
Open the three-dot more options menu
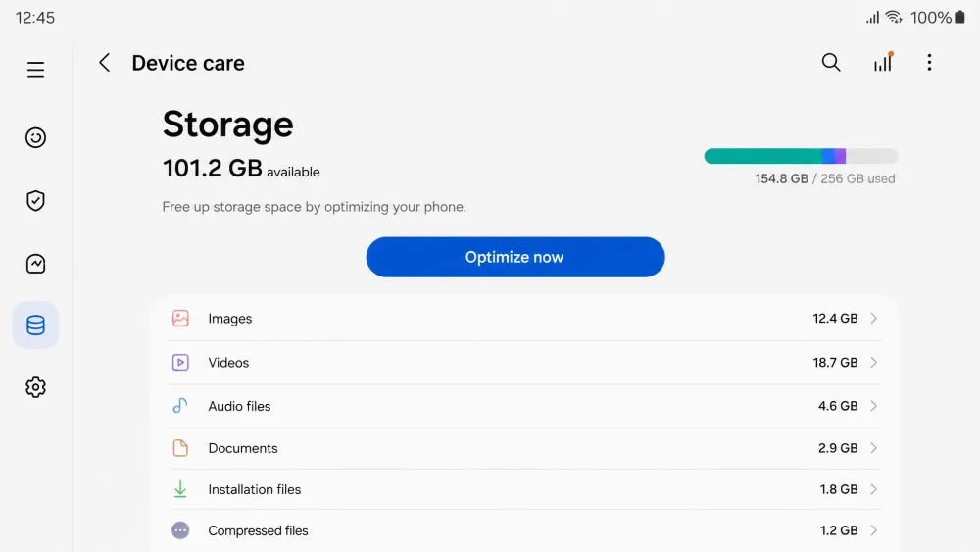(x=929, y=63)
